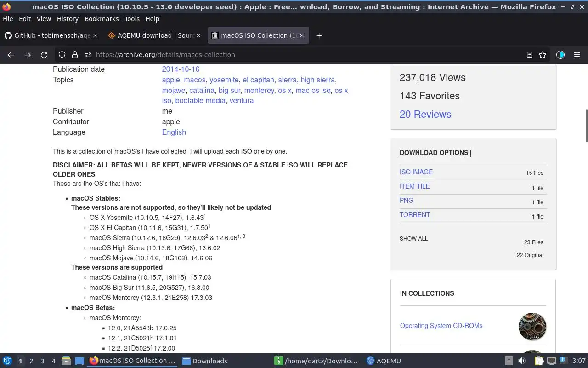Open the History menu

click(68, 19)
